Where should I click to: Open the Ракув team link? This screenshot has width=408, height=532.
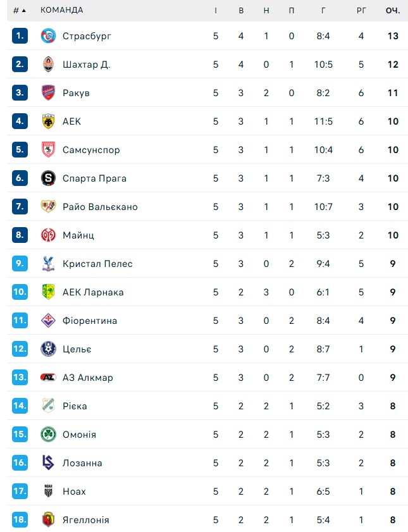(x=76, y=93)
